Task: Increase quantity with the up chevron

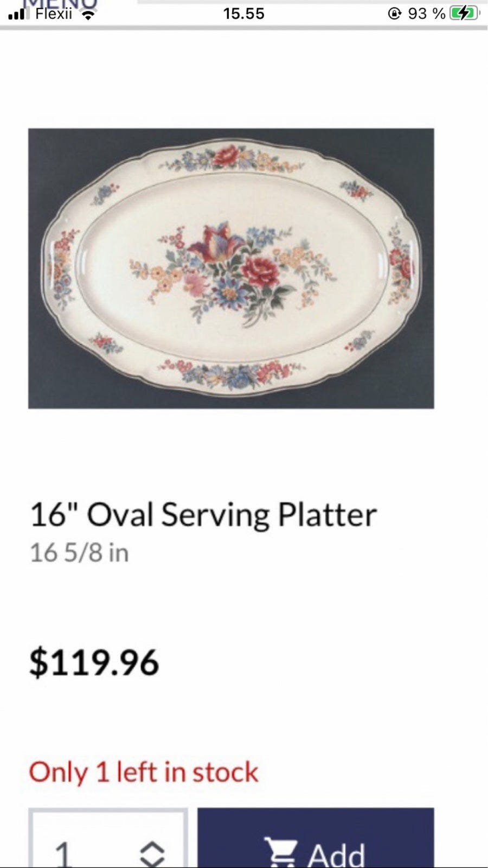Action: click(x=152, y=847)
